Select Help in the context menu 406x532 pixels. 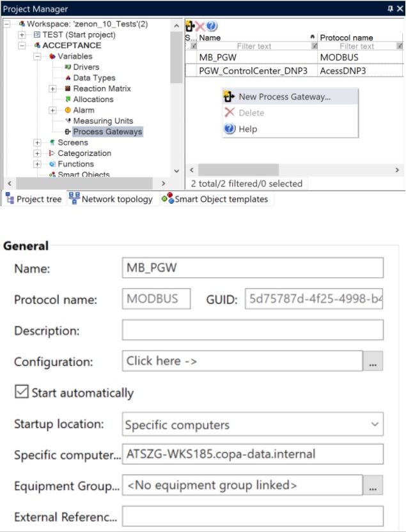coord(247,129)
